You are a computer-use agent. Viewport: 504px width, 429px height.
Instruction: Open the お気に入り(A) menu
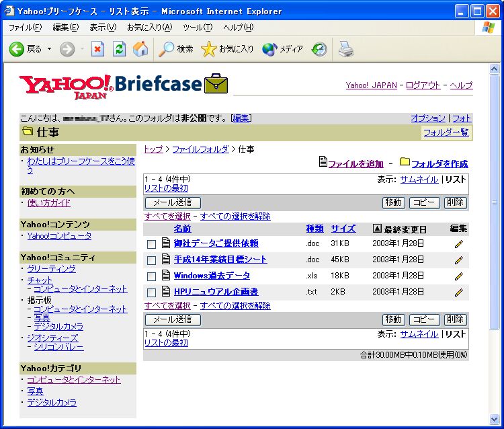pos(149,28)
